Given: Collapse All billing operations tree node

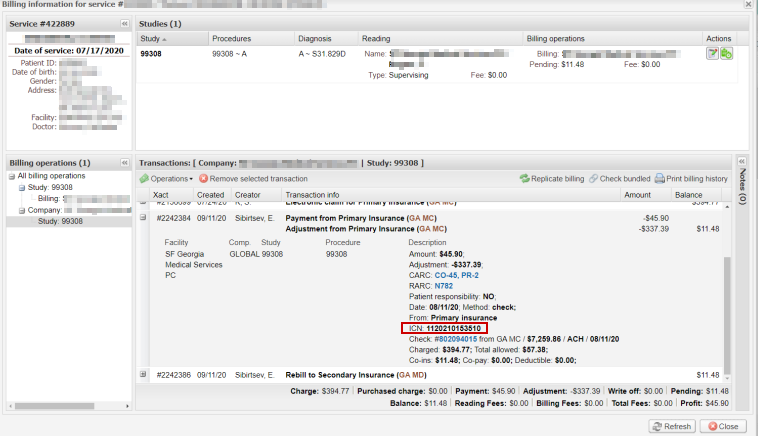Looking at the screenshot, I should click(12, 176).
